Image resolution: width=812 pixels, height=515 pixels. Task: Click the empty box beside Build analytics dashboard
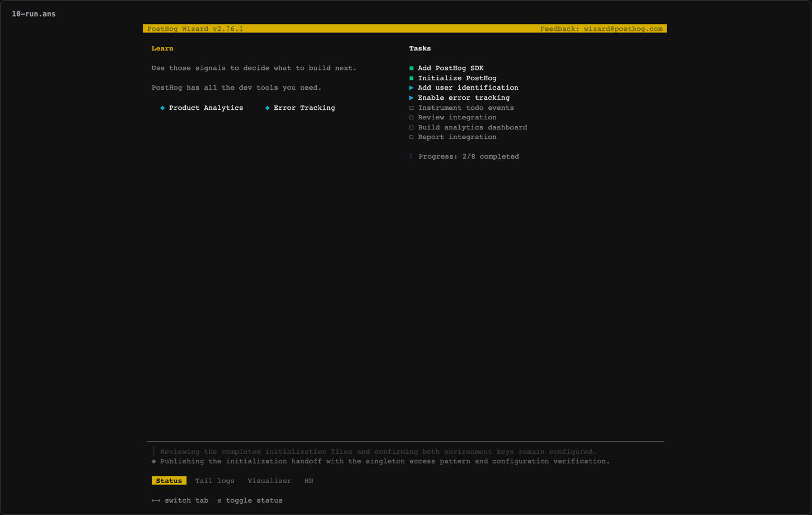[x=412, y=128]
